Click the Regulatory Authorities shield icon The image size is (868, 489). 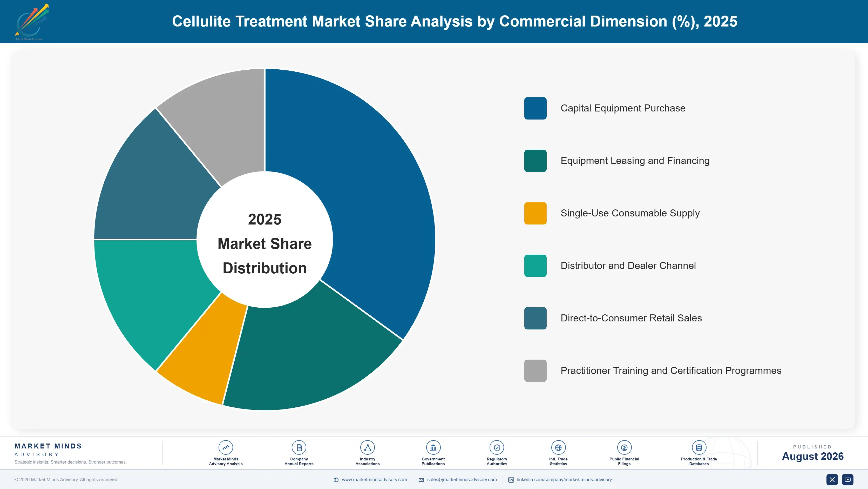tap(497, 447)
